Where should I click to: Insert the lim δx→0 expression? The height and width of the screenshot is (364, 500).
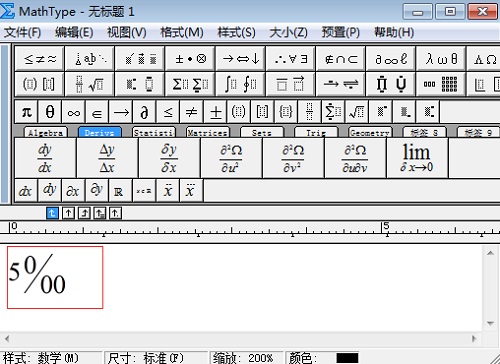[x=417, y=158]
